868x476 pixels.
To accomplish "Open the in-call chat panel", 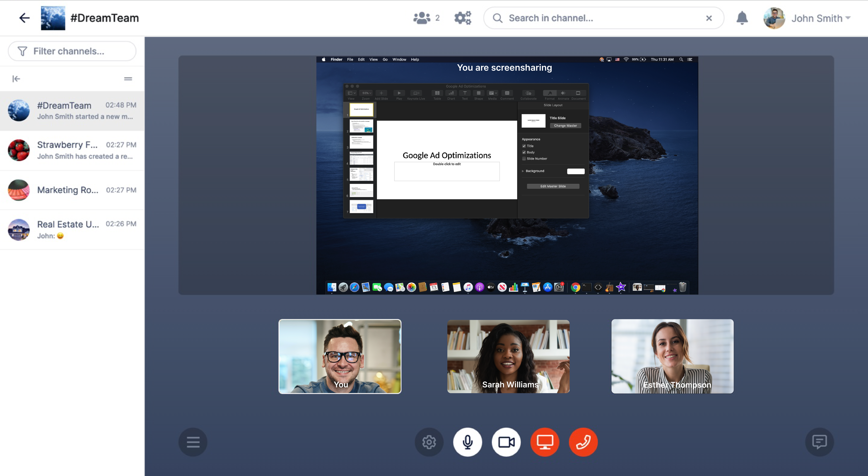I will click(x=820, y=442).
